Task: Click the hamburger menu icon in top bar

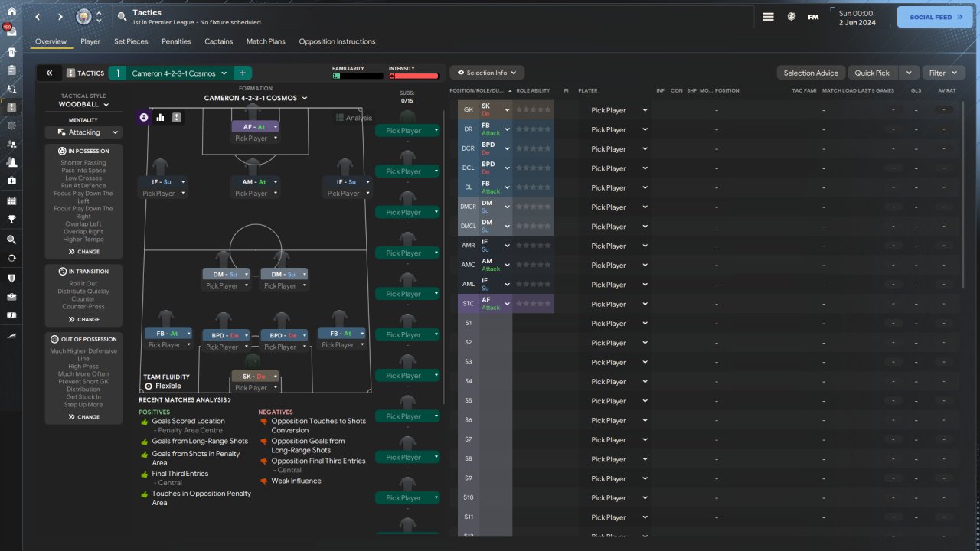Action: click(768, 17)
